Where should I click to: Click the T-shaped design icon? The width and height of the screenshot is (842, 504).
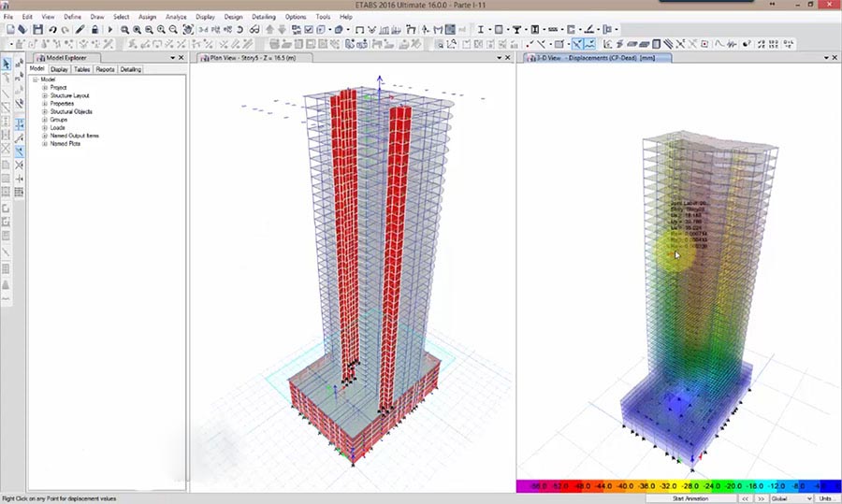tap(516, 30)
